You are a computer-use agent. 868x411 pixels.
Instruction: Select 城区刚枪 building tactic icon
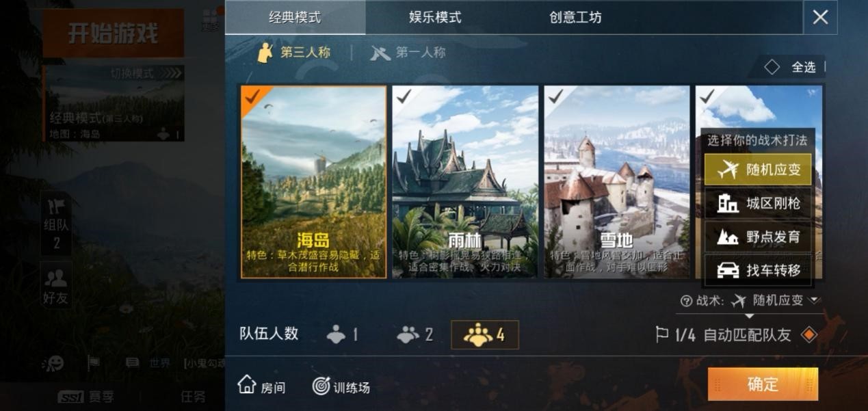point(728,203)
